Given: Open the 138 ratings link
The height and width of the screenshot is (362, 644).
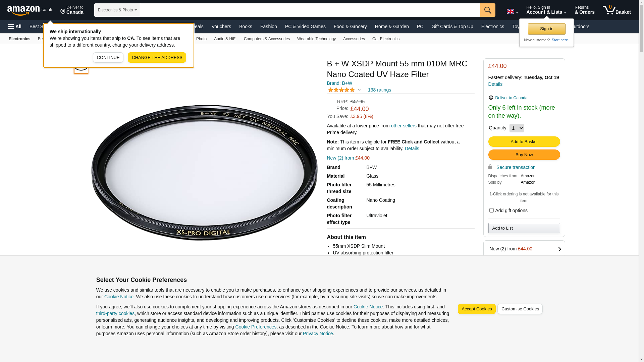Looking at the screenshot, I should 379,90.
